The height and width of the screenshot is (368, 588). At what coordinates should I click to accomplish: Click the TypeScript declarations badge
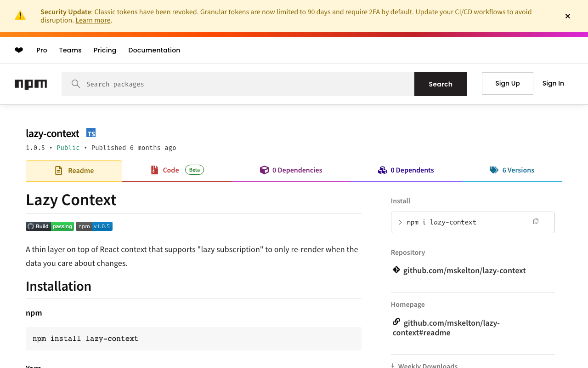(91, 133)
